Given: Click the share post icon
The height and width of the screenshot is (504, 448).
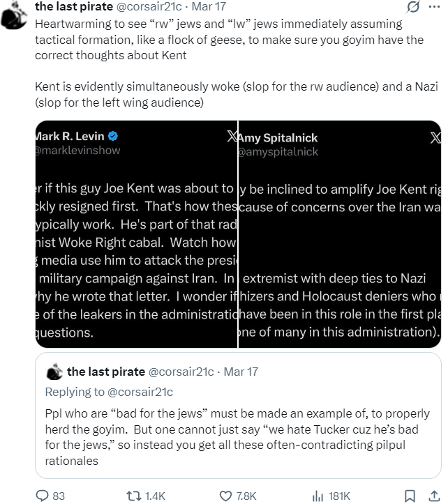Looking at the screenshot, I should coord(434,495).
